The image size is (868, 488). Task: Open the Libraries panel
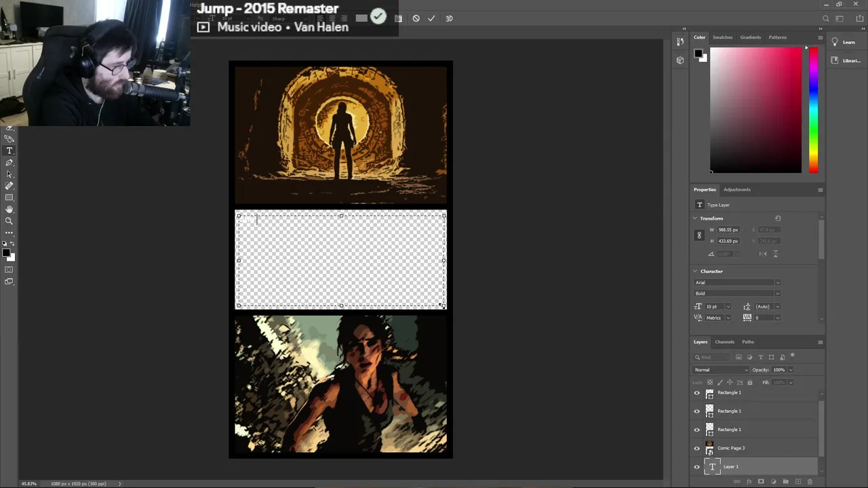846,60
